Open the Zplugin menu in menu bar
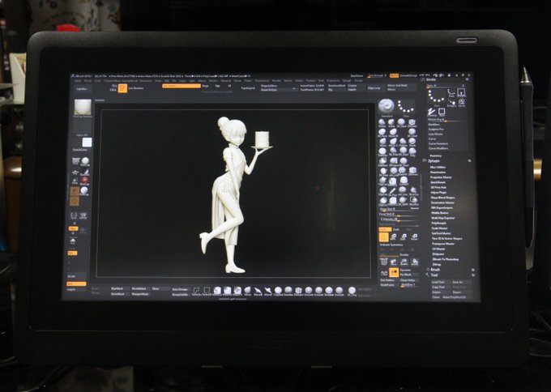551x392 pixels. pyautogui.click(x=347, y=80)
